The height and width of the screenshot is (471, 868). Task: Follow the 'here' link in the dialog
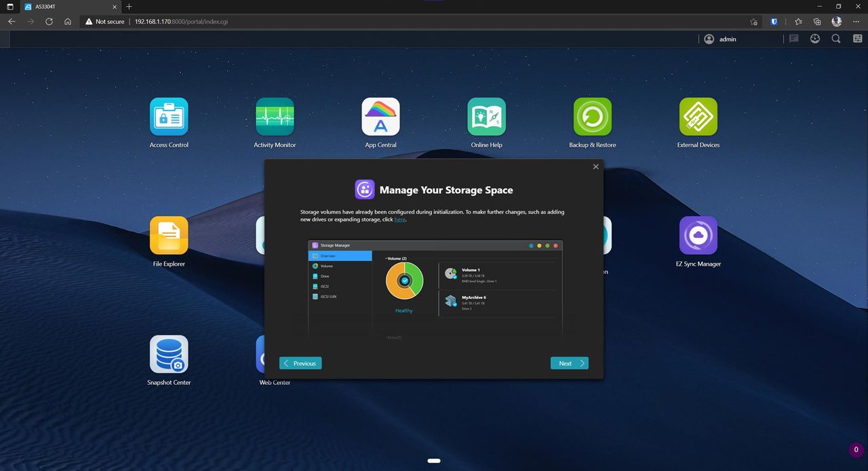(399, 220)
